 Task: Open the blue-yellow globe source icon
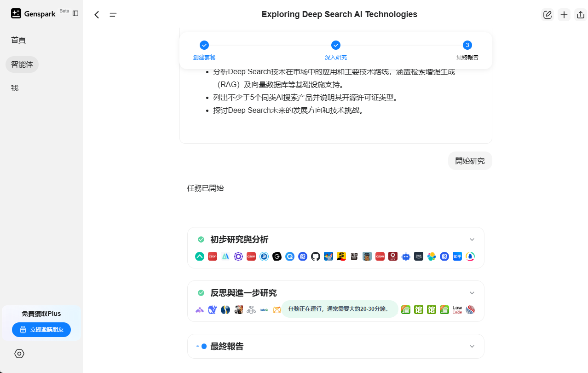[x=225, y=310]
